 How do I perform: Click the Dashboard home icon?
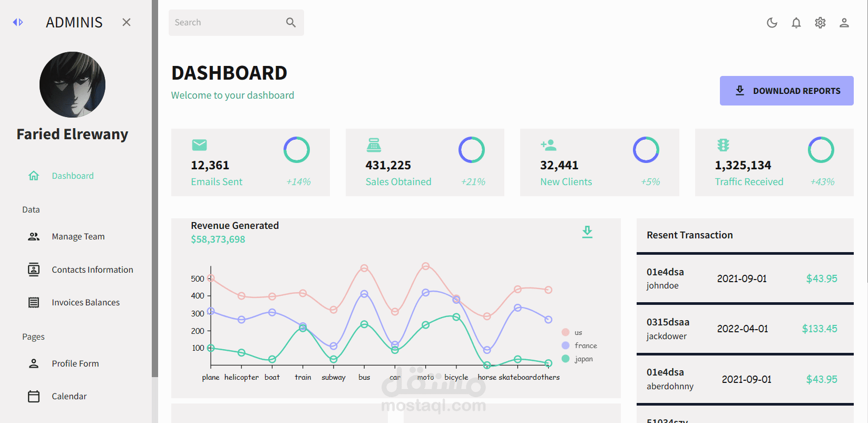click(34, 176)
